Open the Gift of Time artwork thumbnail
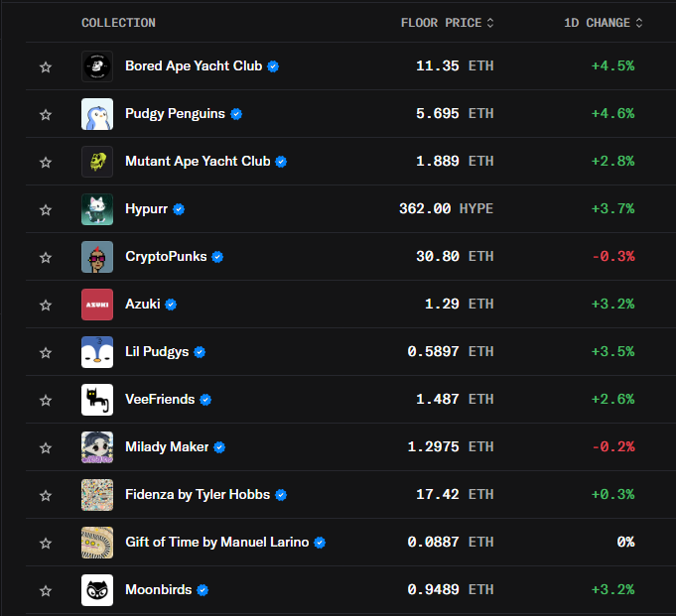Screen dimensions: 676x616 [x=97, y=543]
